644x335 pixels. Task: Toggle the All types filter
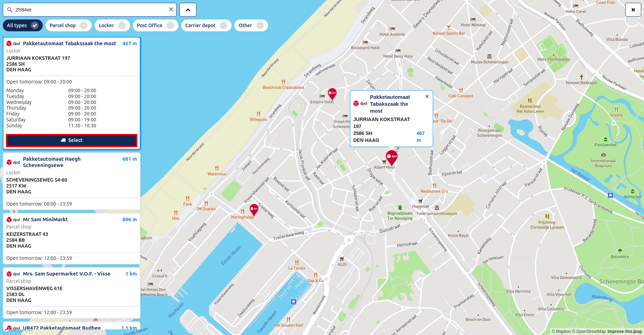pyautogui.click(x=23, y=25)
